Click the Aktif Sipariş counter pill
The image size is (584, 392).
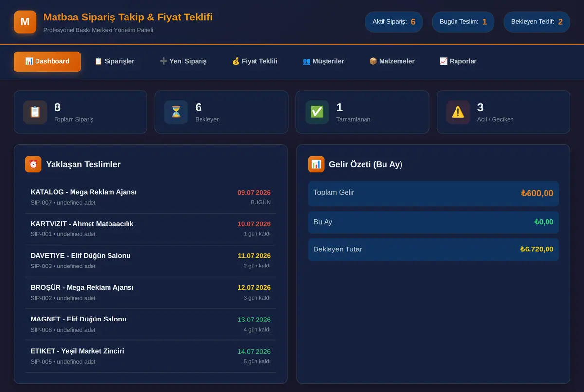pyautogui.click(x=394, y=22)
